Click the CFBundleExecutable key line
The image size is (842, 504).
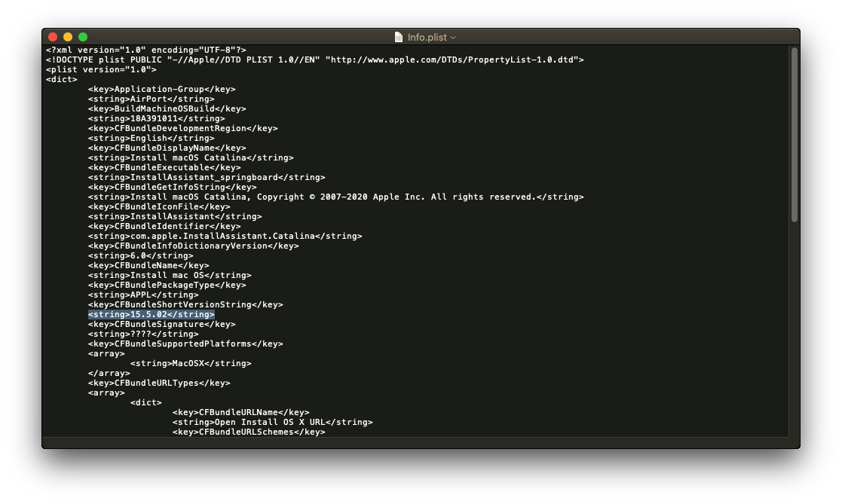(164, 167)
